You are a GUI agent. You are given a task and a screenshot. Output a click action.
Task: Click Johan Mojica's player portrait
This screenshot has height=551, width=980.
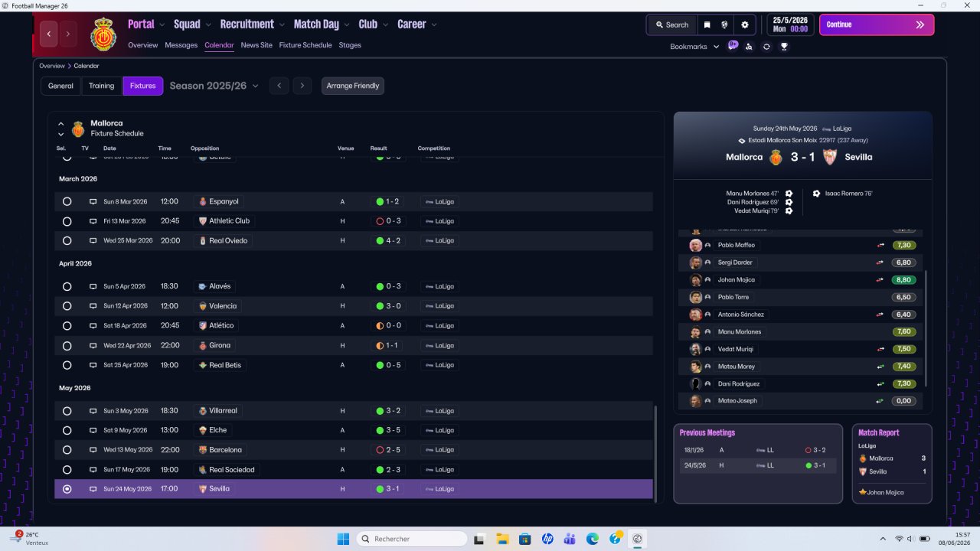pyautogui.click(x=695, y=280)
